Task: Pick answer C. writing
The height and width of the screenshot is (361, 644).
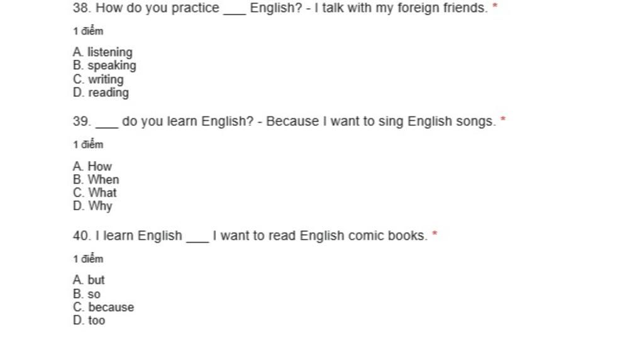Action: 98,79
